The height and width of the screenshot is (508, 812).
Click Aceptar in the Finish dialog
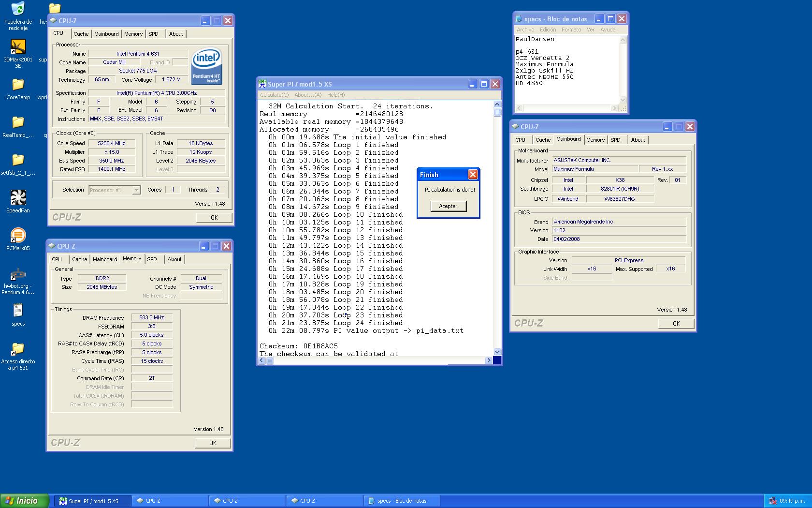pos(448,206)
